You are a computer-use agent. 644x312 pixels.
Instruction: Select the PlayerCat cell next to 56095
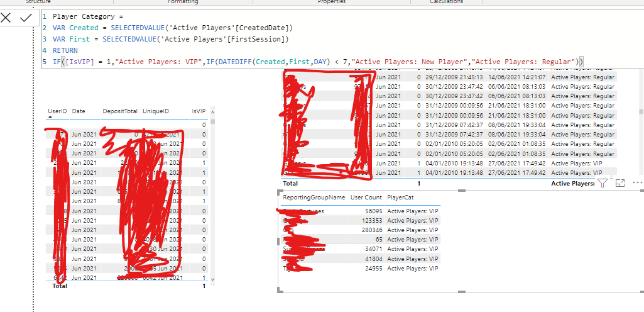click(412, 211)
